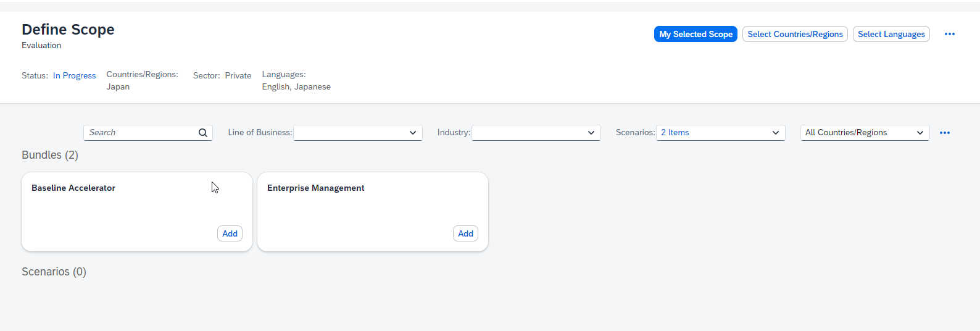Click the '2 Items' Scenarios value
This screenshot has width=980, height=331.
[x=675, y=133]
